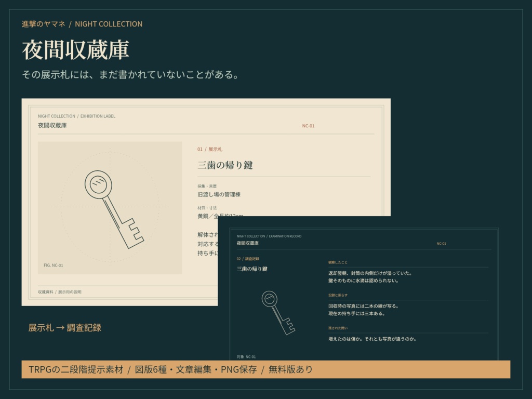Viewport: 532px width, 399px height.
Task: Click '夜間収蔵庫' in the beige card header
Action: click(x=52, y=125)
